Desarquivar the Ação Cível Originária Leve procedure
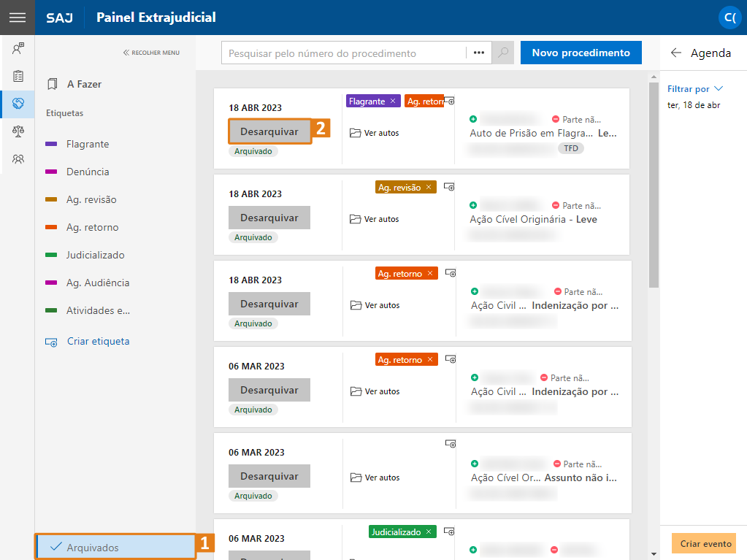Screen dimensions: 747x560 [269, 218]
